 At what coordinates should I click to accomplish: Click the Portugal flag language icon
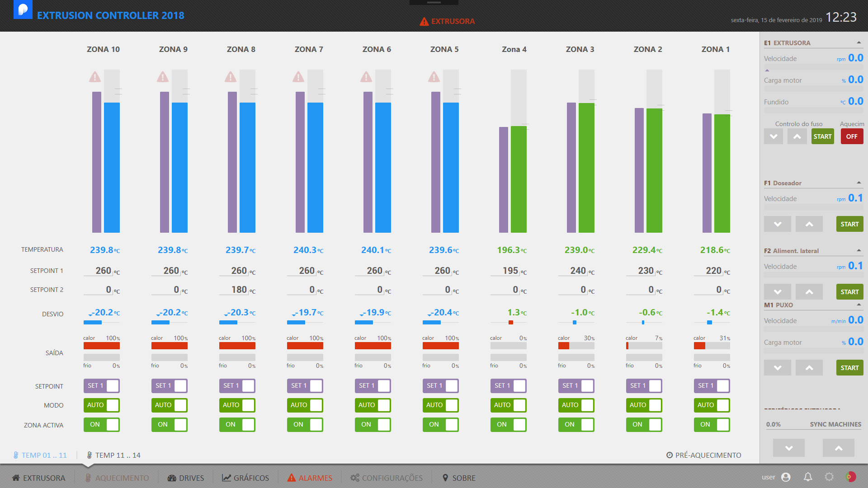tap(850, 477)
